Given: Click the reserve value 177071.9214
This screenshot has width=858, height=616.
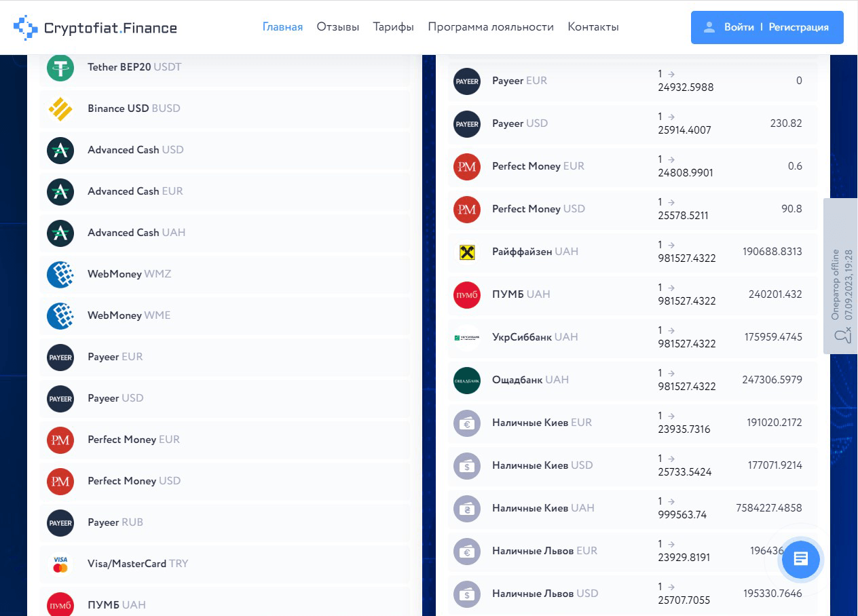Looking at the screenshot, I should coord(775,465).
